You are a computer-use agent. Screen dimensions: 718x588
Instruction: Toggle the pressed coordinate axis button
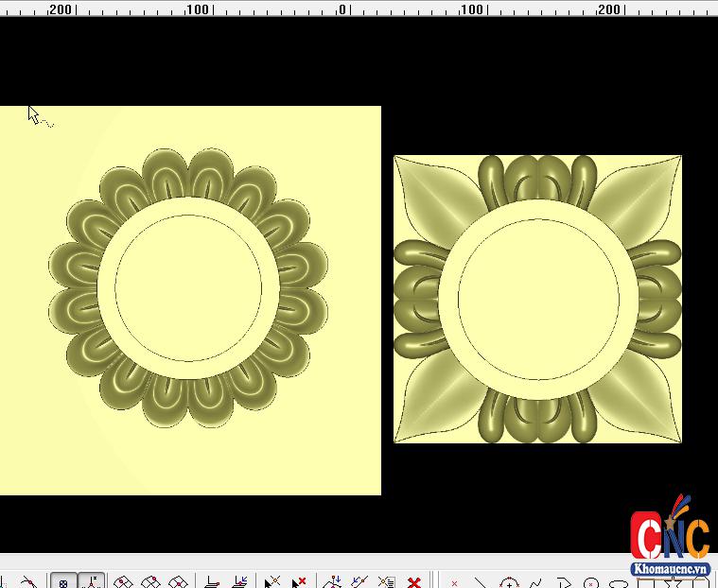[x=91, y=581]
